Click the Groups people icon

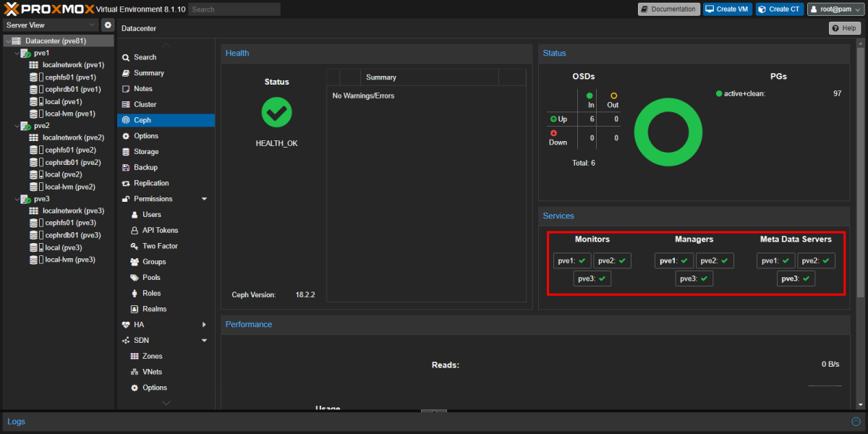[135, 262]
